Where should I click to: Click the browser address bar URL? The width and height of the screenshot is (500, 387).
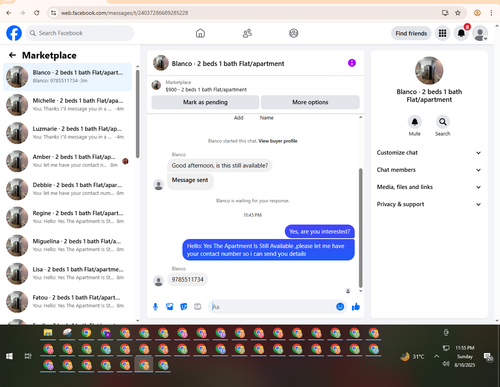[124, 13]
